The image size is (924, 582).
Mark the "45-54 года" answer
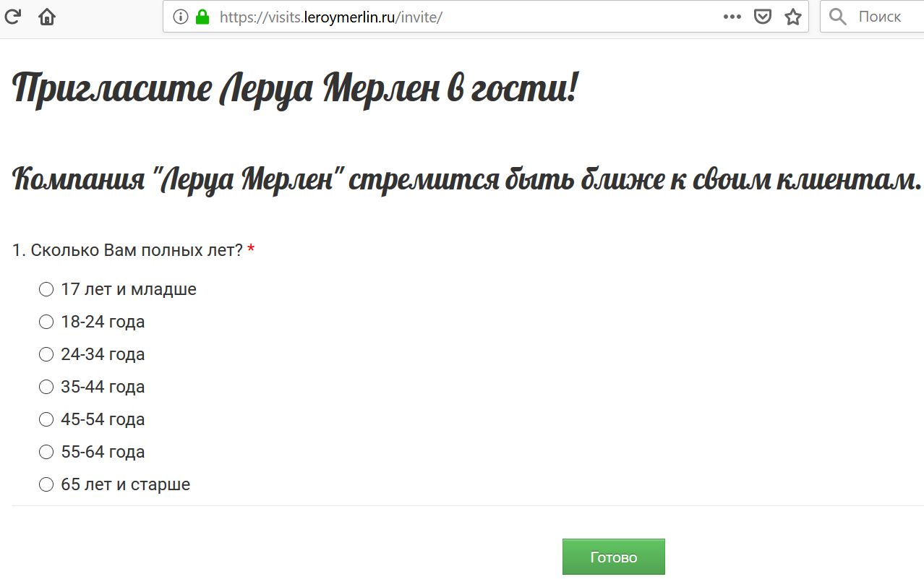click(46, 419)
